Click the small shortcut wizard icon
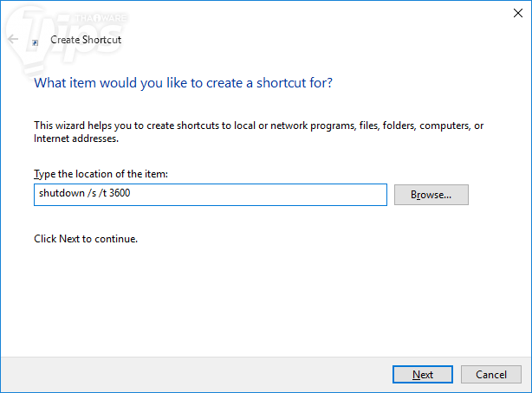 coord(35,41)
